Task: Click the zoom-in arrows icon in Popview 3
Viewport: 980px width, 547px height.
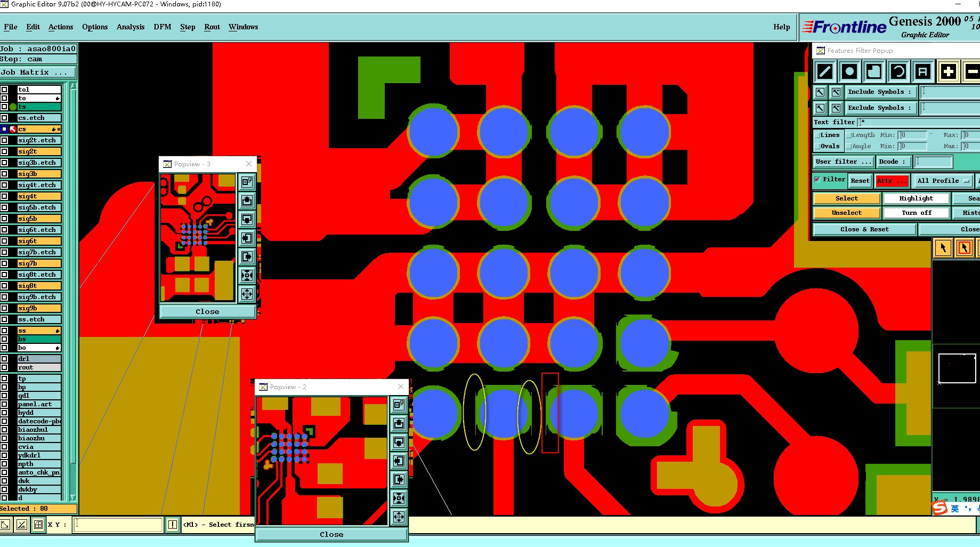Action: coord(247,275)
